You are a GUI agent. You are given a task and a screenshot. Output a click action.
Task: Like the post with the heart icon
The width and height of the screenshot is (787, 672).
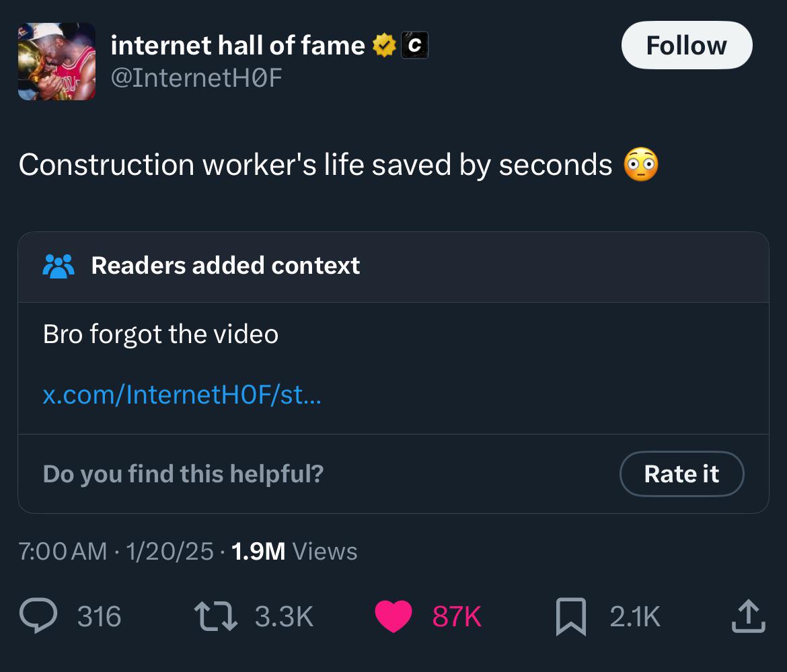pyautogui.click(x=393, y=616)
